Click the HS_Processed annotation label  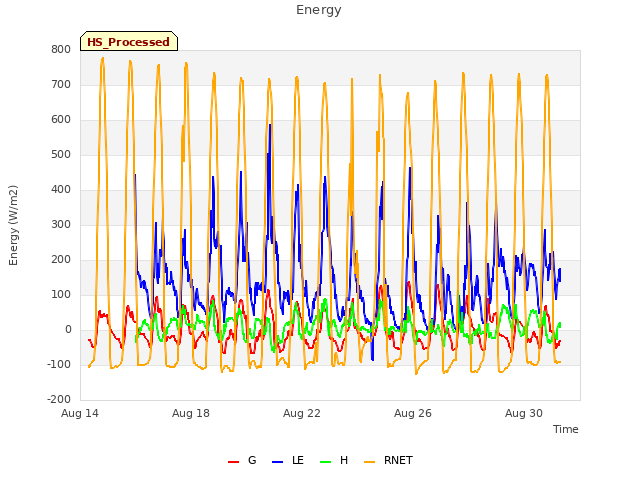[129, 42]
